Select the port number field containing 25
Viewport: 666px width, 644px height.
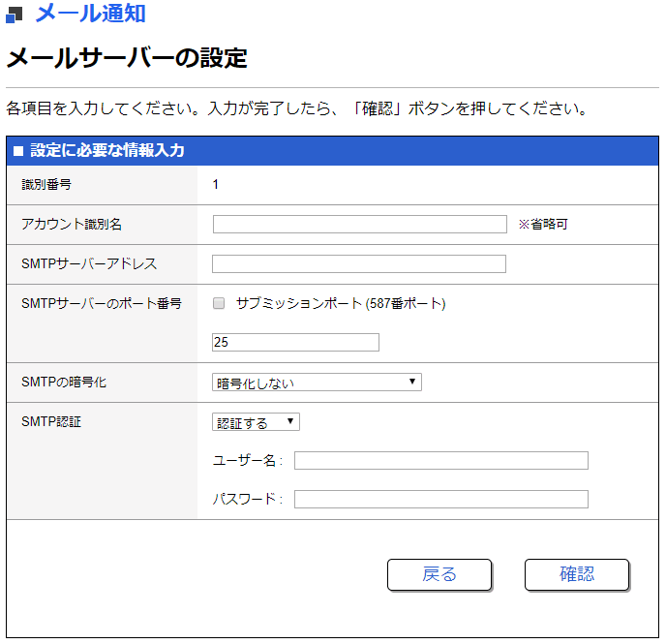[295, 343]
